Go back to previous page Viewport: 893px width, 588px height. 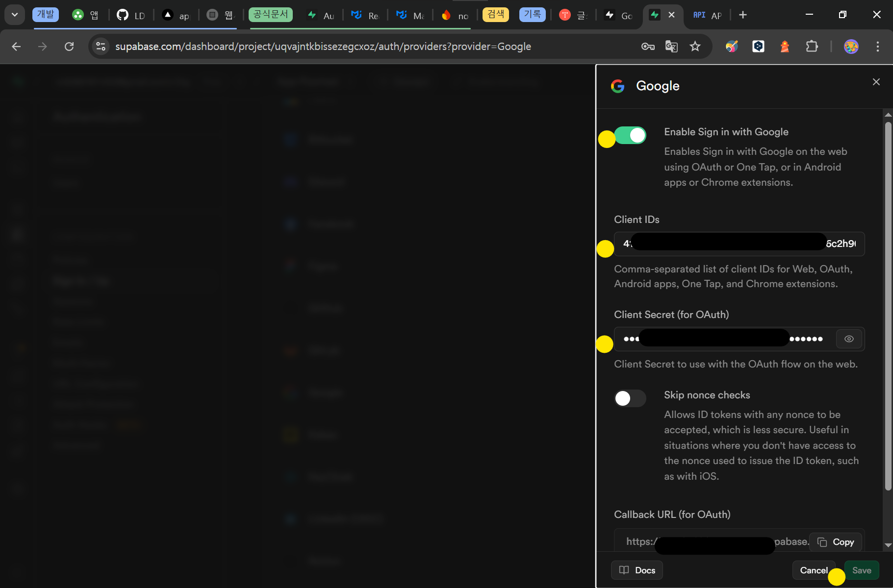[x=16, y=47]
